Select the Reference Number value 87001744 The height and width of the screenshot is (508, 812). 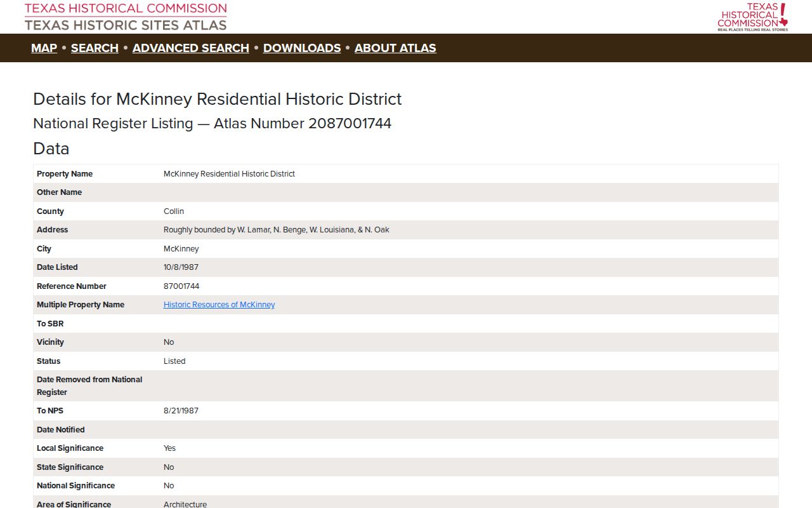click(x=181, y=286)
